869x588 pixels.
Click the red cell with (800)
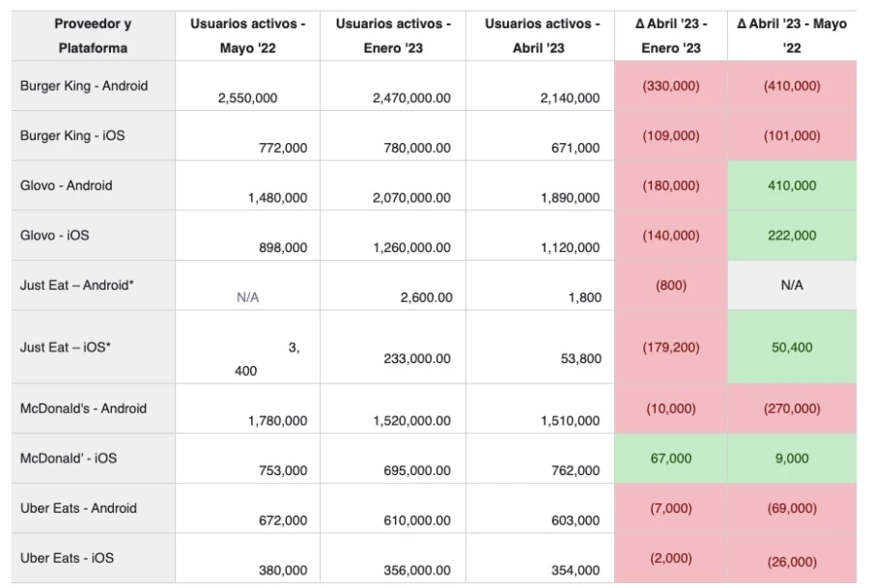point(671,286)
